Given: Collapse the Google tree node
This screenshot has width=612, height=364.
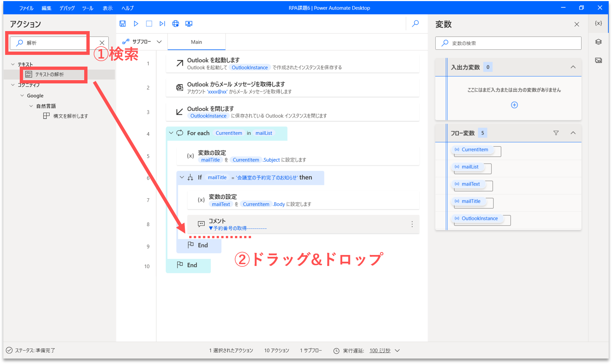Looking at the screenshot, I should click(x=22, y=95).
